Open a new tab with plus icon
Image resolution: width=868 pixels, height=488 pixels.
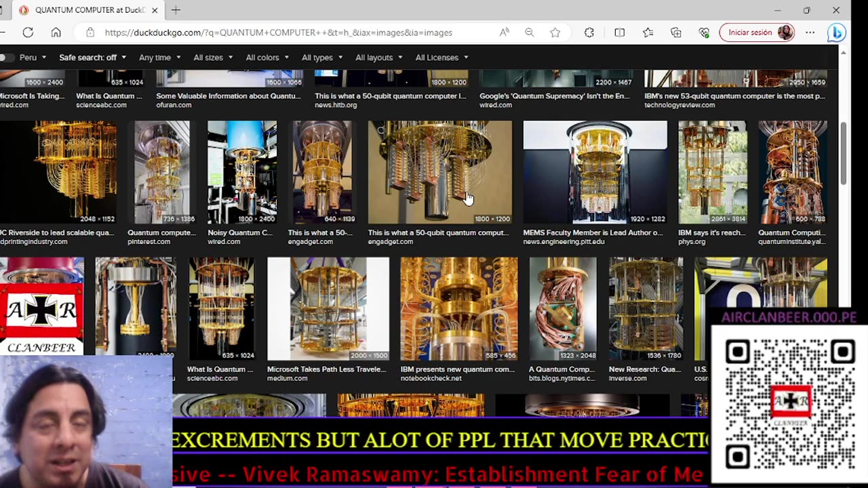[176, 10]
